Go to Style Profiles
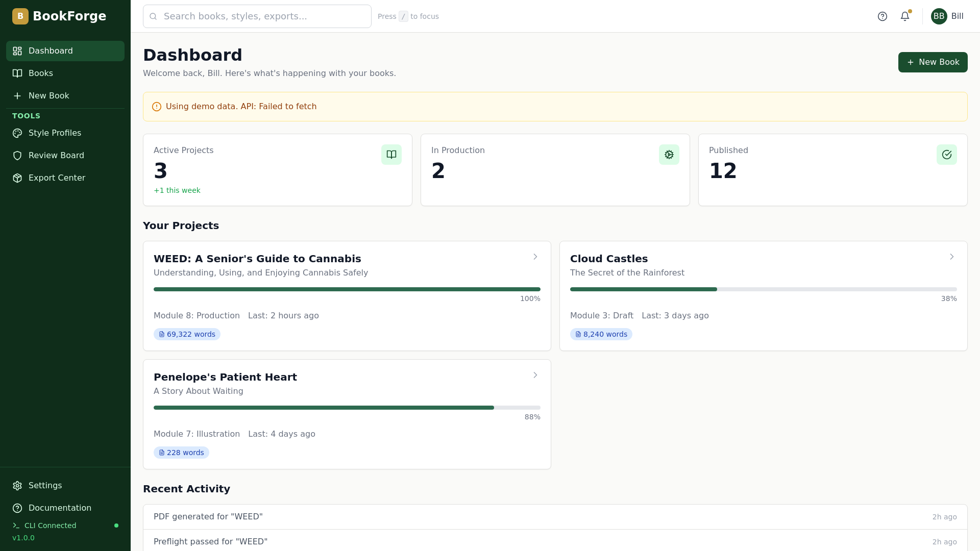This screenshot has width=980, height=551. tap(65, 133)
